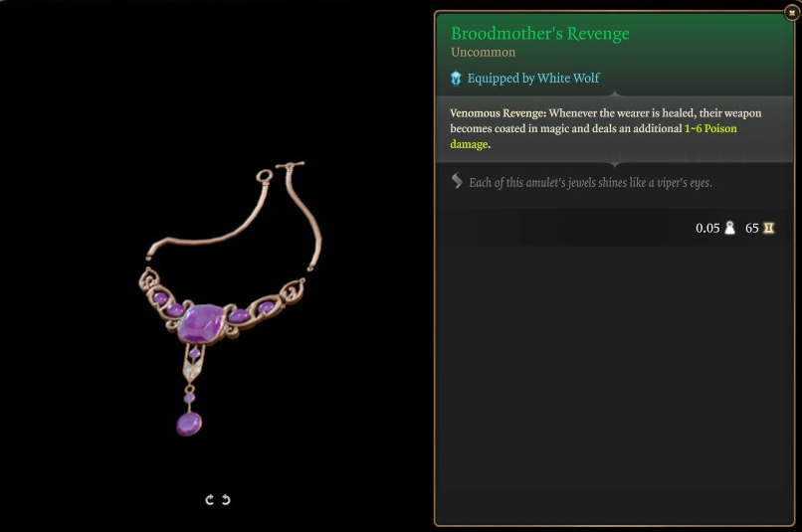Click the T-bar clasp on the chain
This screenshot has width=802, height=532.
tap(291, 166)
